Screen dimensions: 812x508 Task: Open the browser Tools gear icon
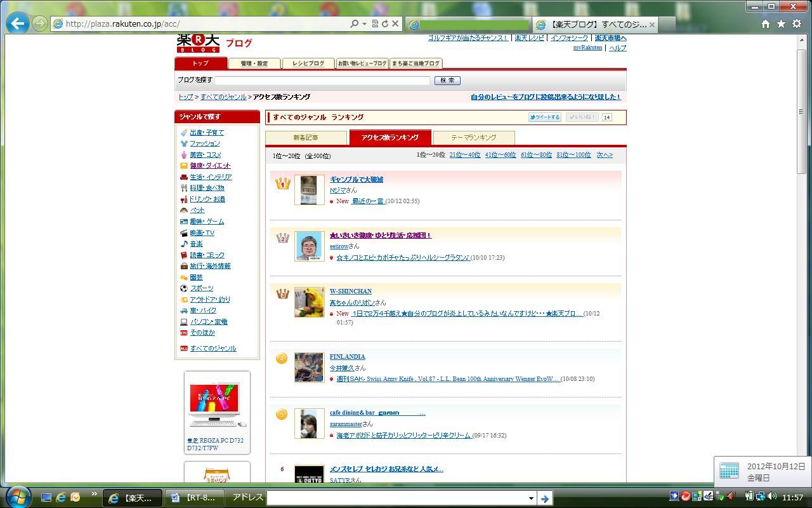point(797,23)
